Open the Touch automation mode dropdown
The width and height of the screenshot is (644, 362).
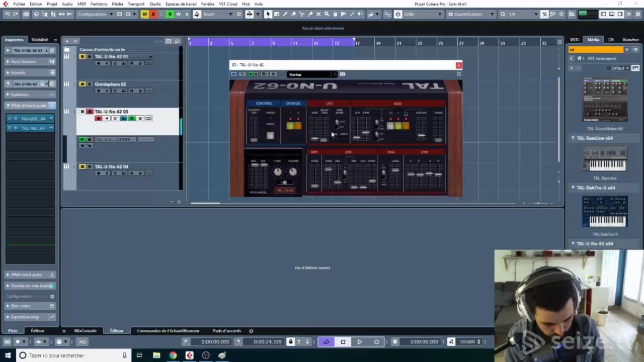pos(218,14)
